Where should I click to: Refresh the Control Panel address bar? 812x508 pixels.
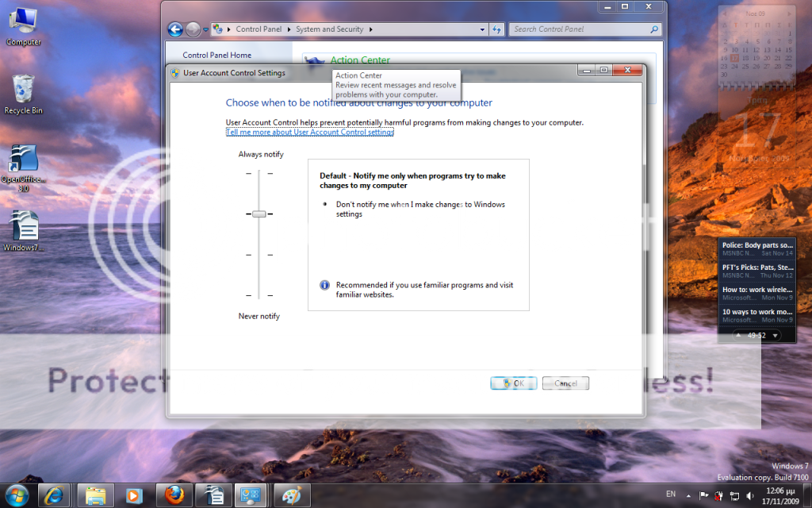tap(497, 29)
